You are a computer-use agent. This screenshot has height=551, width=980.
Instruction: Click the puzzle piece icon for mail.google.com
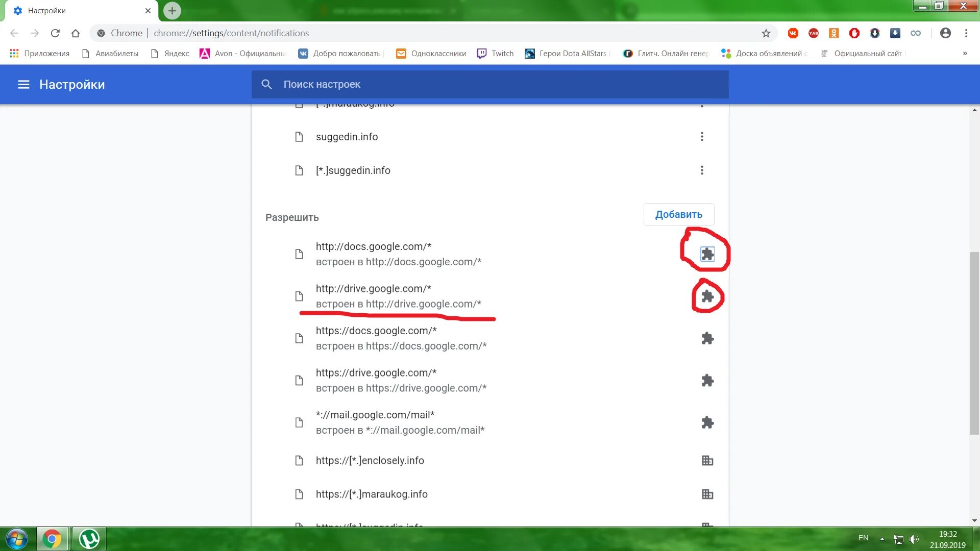coord(707,422)
